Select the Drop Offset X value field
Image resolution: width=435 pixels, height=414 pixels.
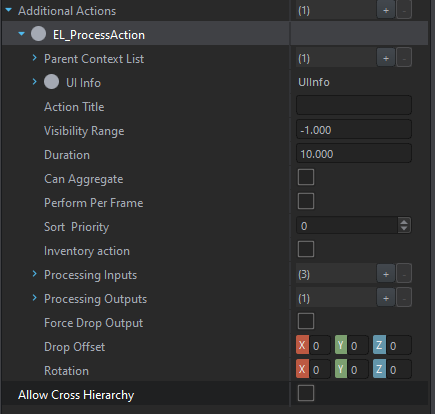coord(319,346)
